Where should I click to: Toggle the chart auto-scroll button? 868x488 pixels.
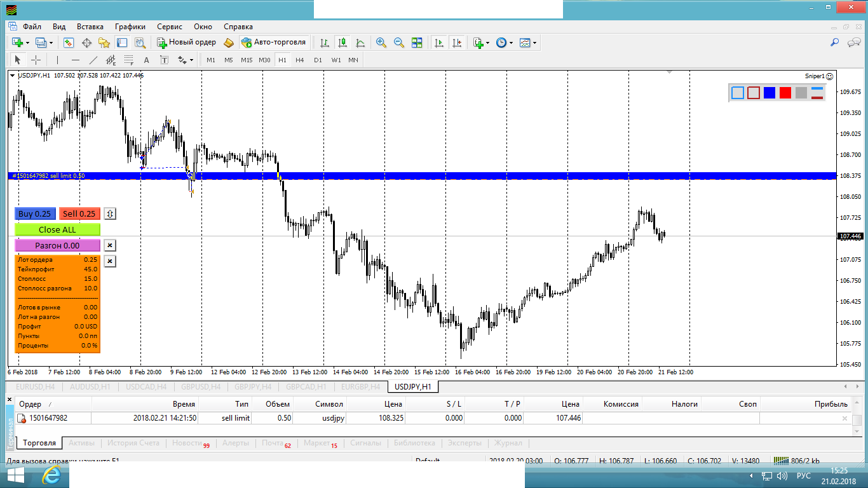pyautogui.click(x=438, y=43)
